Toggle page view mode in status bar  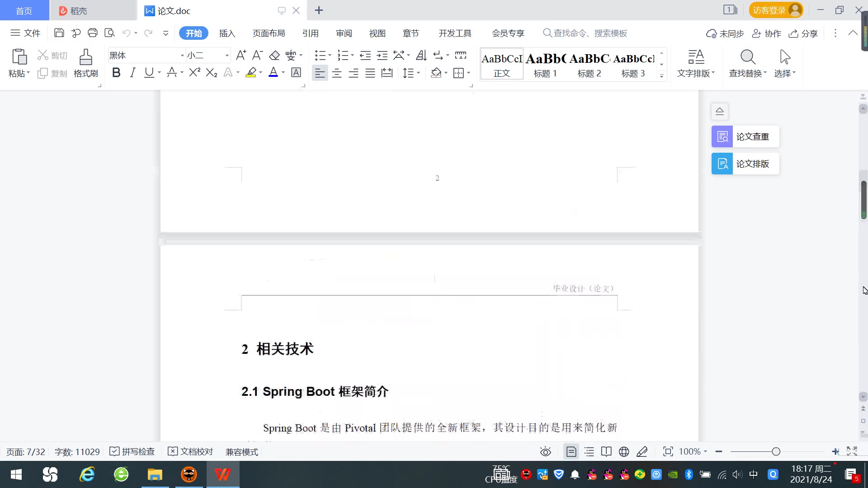tap(571, 451)
